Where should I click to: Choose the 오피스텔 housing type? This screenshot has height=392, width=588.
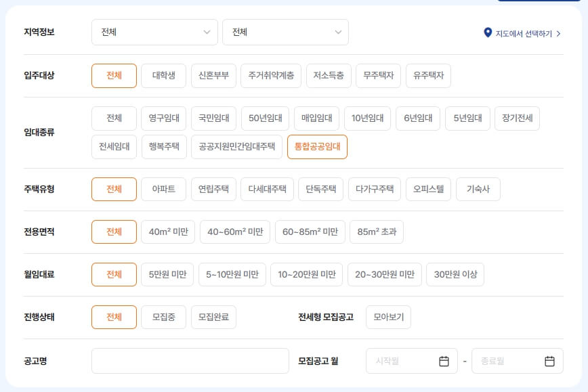[x=428, y=189]
